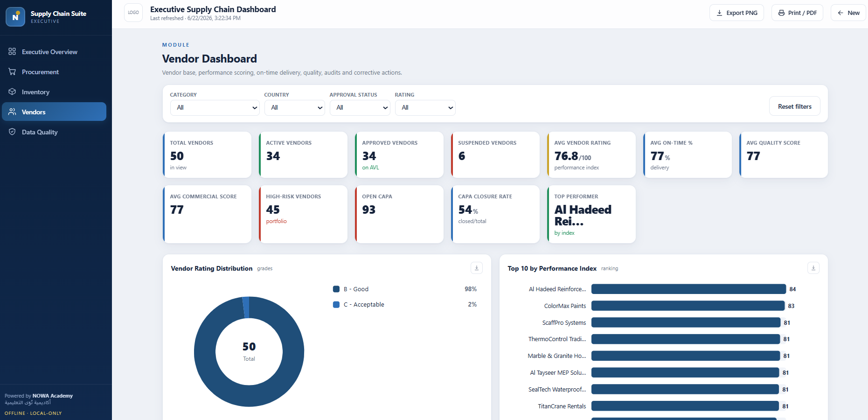This screenshot has width=868, height=420.
Task: Click the Al Hadeed Reinforce... bar
Action: tap(688, 289)
